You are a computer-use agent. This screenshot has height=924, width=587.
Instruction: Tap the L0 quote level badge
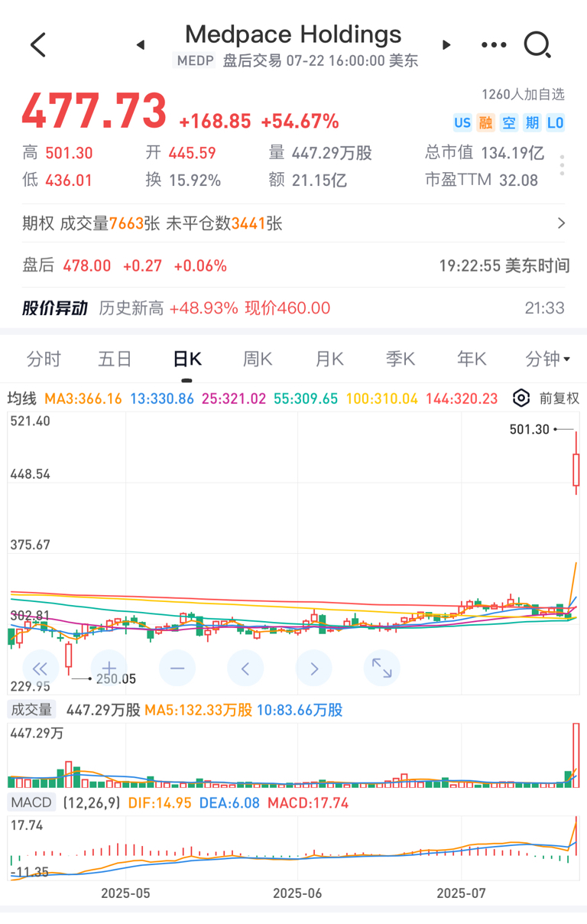click(555, 122)
